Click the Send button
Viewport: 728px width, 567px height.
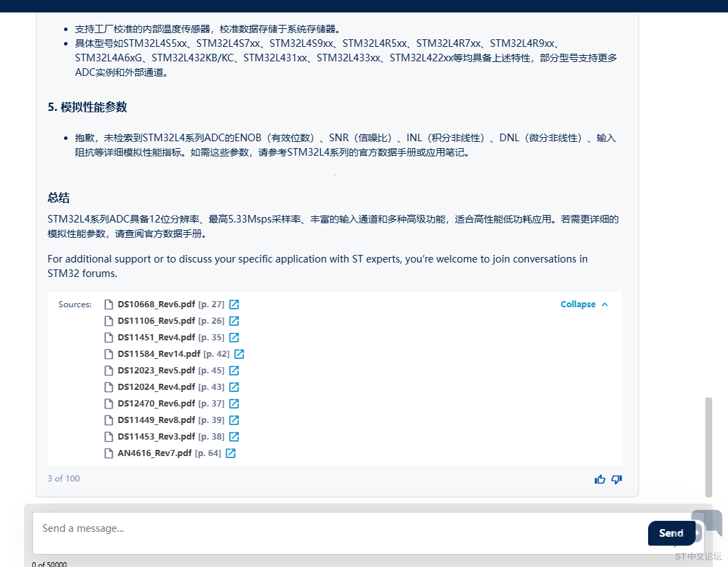pos(671,533)
